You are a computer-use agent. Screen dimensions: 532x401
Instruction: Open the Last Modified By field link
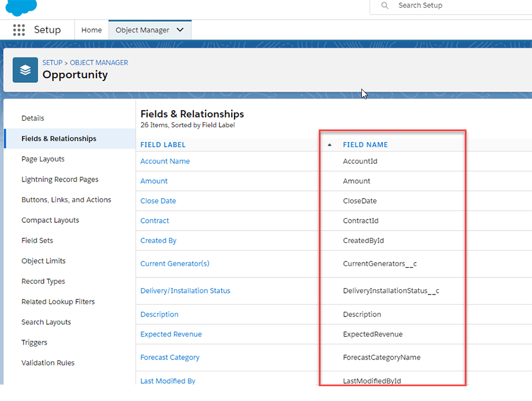(x=168, y=381)
